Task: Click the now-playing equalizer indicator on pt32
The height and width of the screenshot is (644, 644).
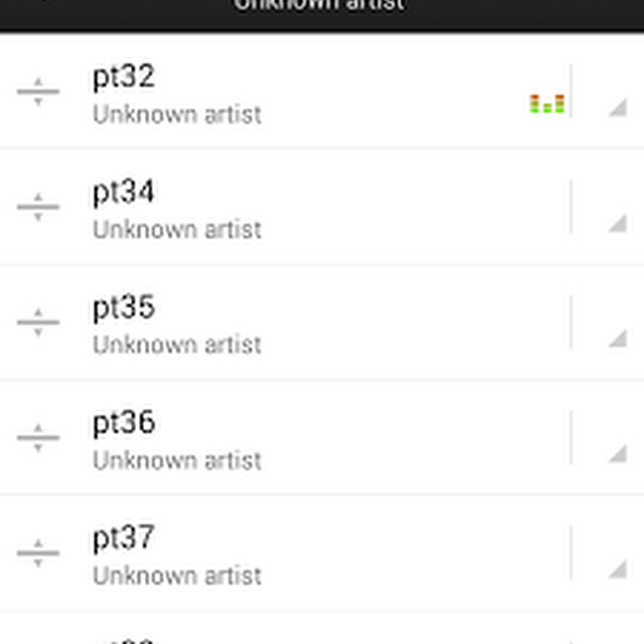Action: pos(547,104)
